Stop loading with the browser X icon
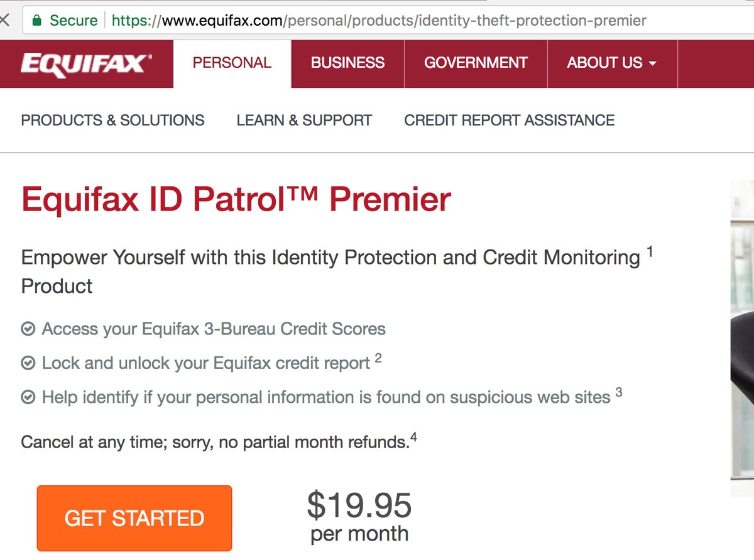This screenshot has width=754, height=560. pyautogui.click(x=4, y=20)
